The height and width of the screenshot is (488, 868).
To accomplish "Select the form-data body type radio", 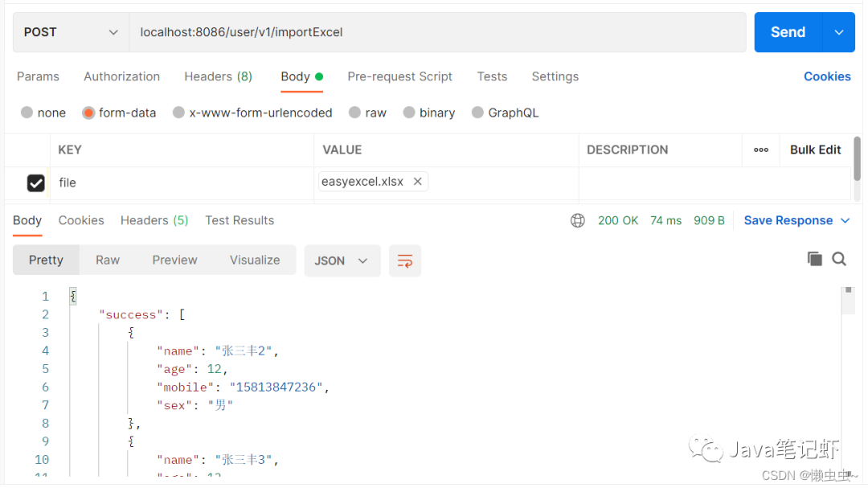I will [88, 113].
